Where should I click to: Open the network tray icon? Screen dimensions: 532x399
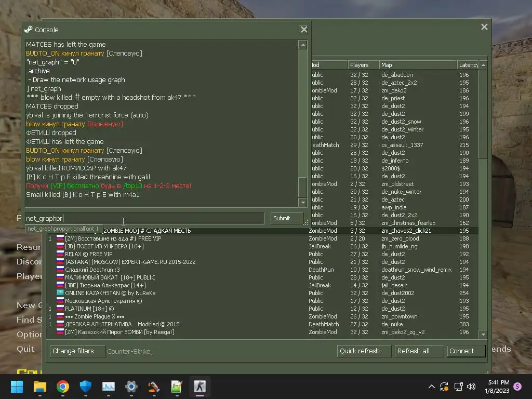click(458, 387)
